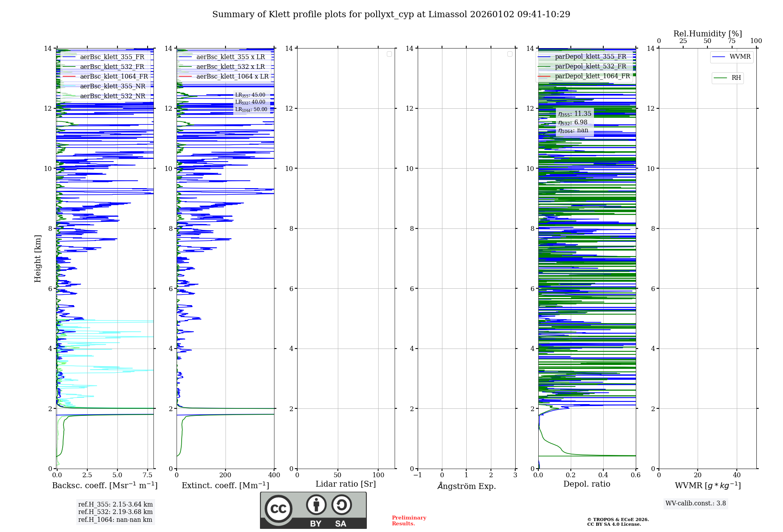
Task: Select aerBsc_klett_532_NR legend entry
Action: [112, 96]
